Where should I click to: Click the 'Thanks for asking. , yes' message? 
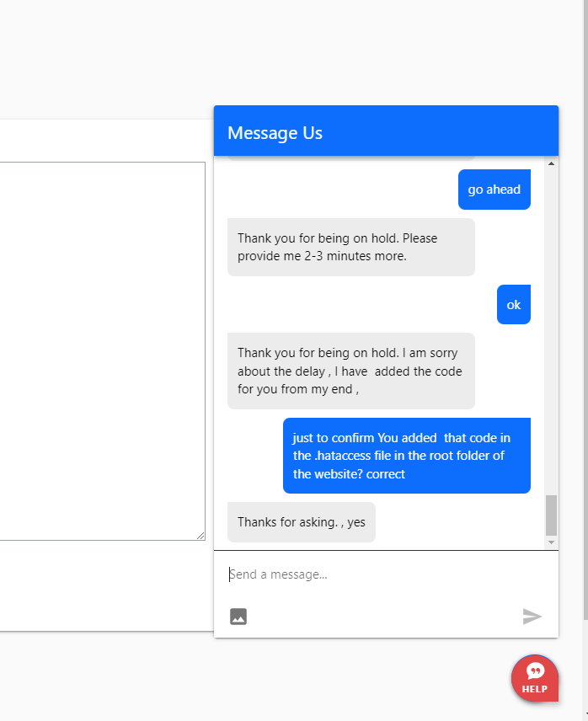(302, 522)
